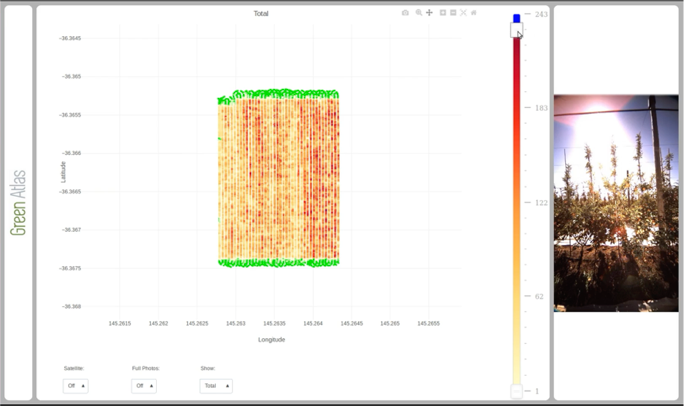Open the Full Photos dropdown
684x406 pixels.
point(143,385)
